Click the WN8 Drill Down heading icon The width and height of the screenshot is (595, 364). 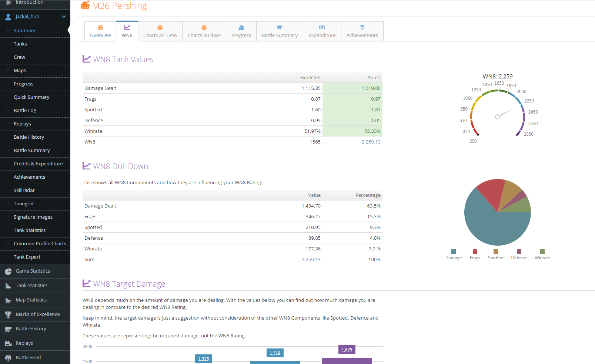tap(87, 166)
